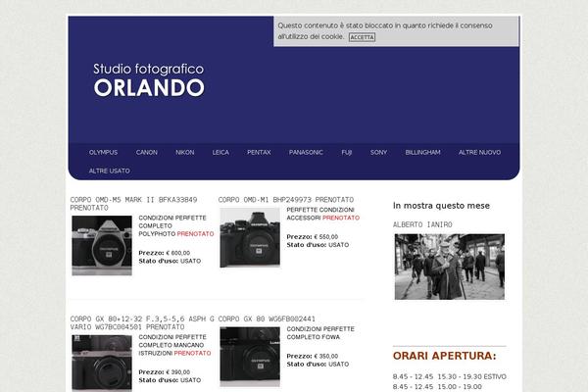Screen dimensions: 588x392
Task: Click the '8.45 - 12.45 15.30 - 19.30 ESTIVO' hours
Action: 450,376
